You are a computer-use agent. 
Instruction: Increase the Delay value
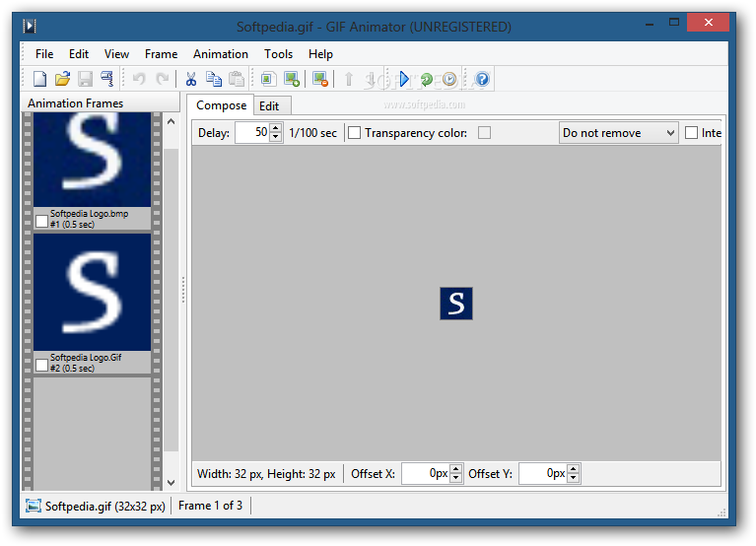click(275, 128)
